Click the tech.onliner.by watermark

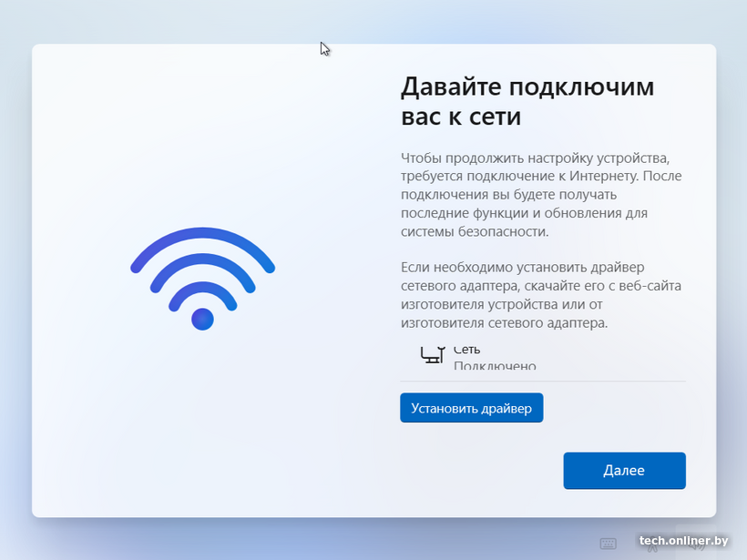683,541
